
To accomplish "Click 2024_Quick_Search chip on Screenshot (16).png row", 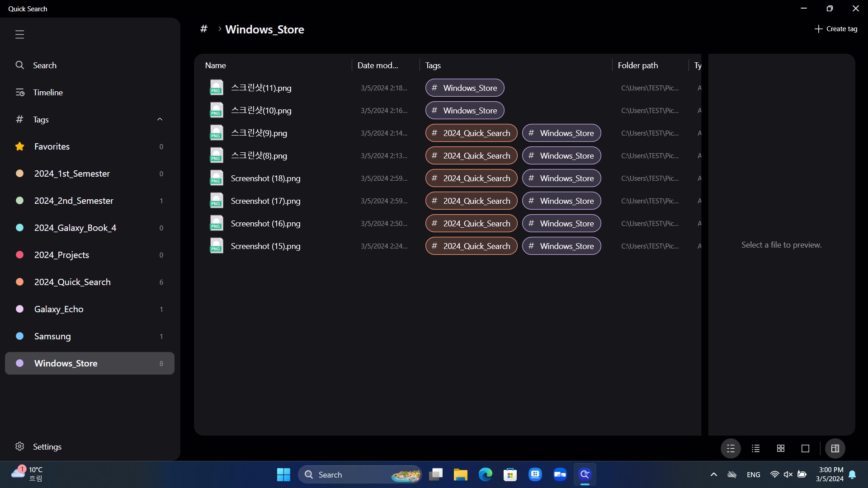I will pos(471,223).
